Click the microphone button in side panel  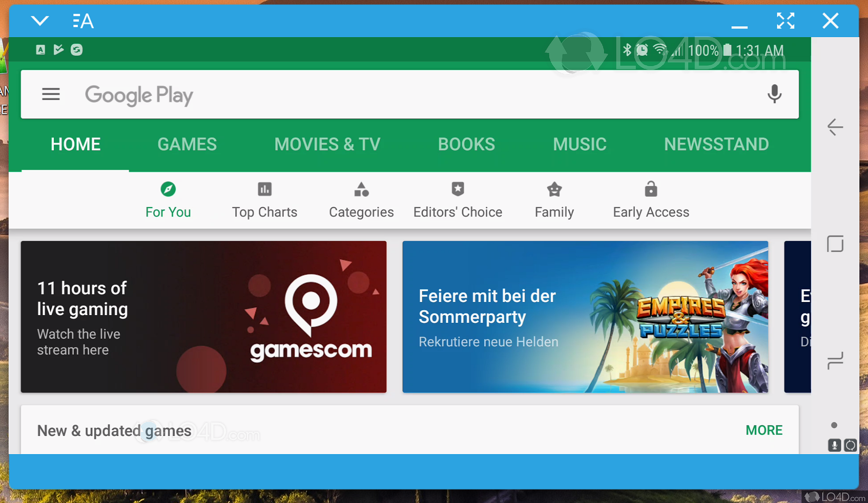[x=834, y=445]
